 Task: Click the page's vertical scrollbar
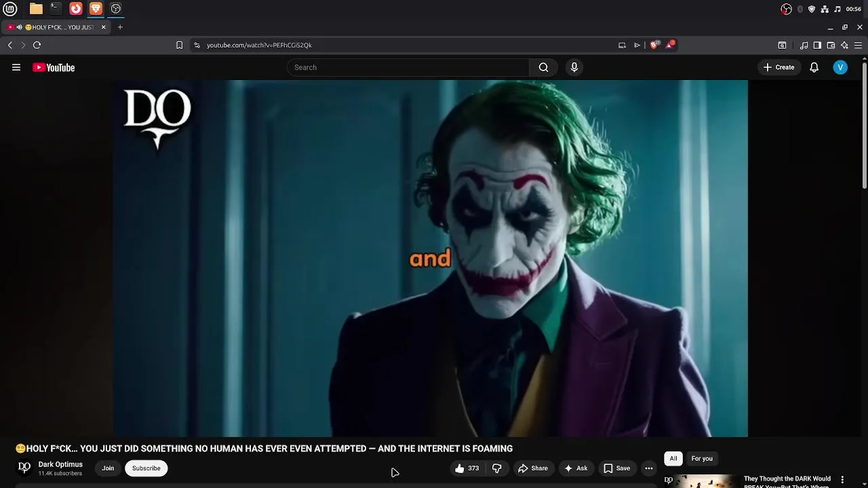[x=865, y=125]
